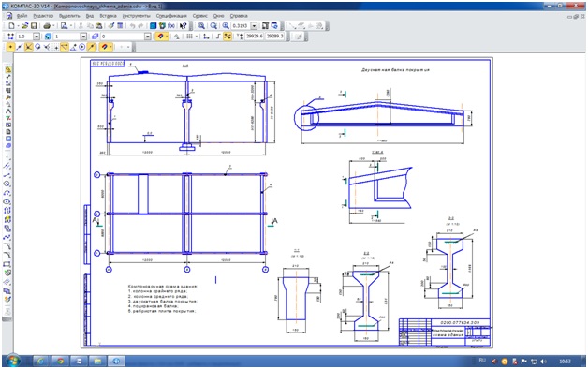The height and width of the screenshot is (369, 588).
Task: Toggle the orthogonal drawing mode button
Action: [218, 37]
